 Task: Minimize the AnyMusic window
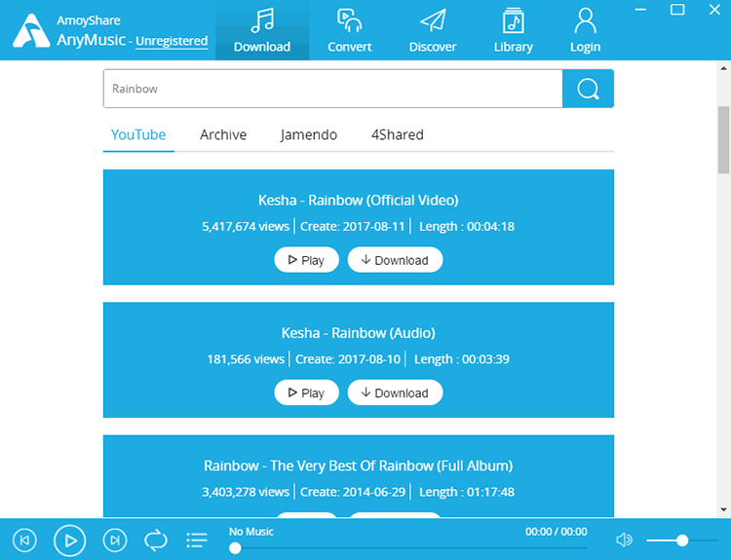(x=640, y=10)
